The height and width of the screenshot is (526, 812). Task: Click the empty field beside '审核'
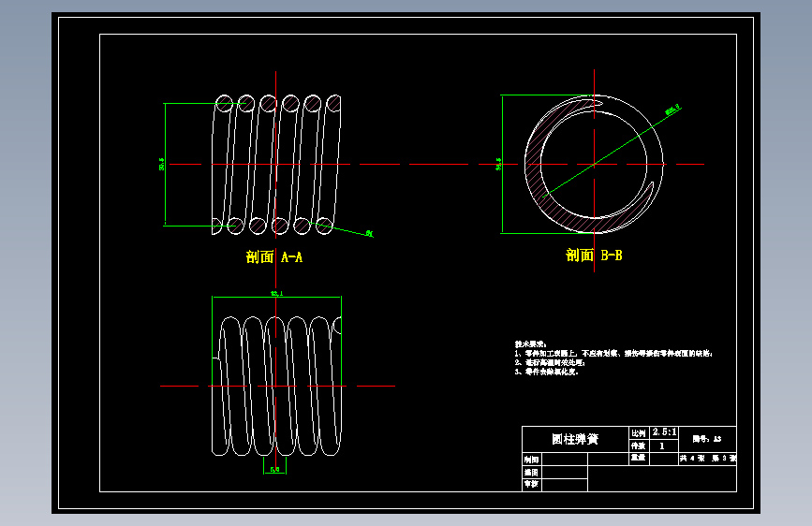point(565,485)
